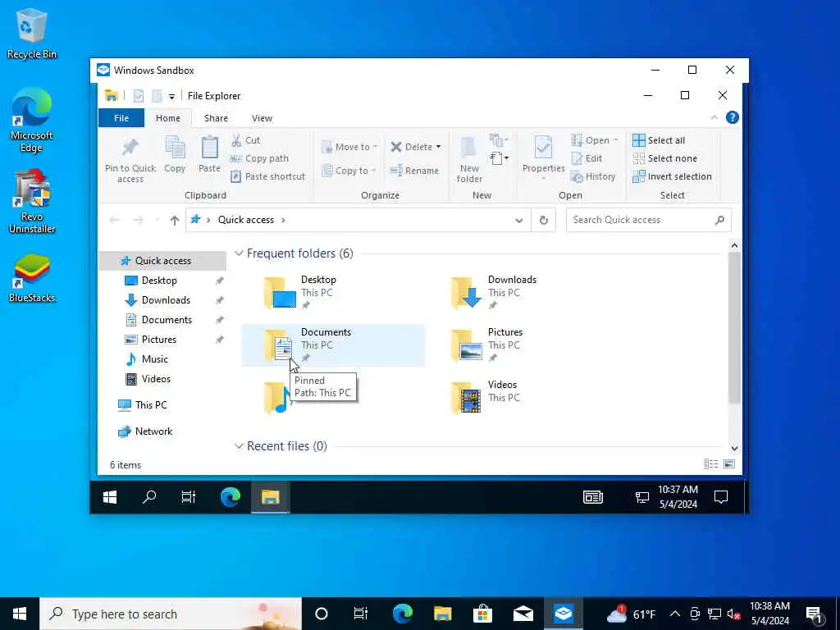Open Sandbox taskbar search icon
The height and width of the screenshot is (630, 840).
(x=149, y=497)
